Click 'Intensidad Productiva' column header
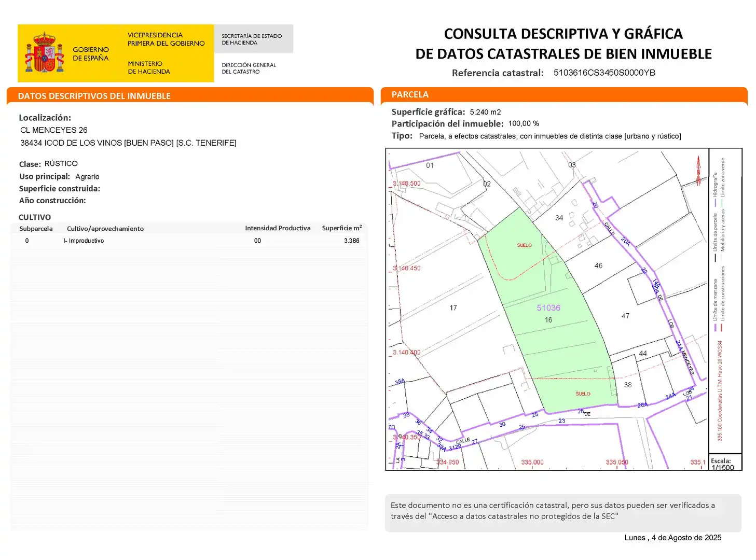 278,228
